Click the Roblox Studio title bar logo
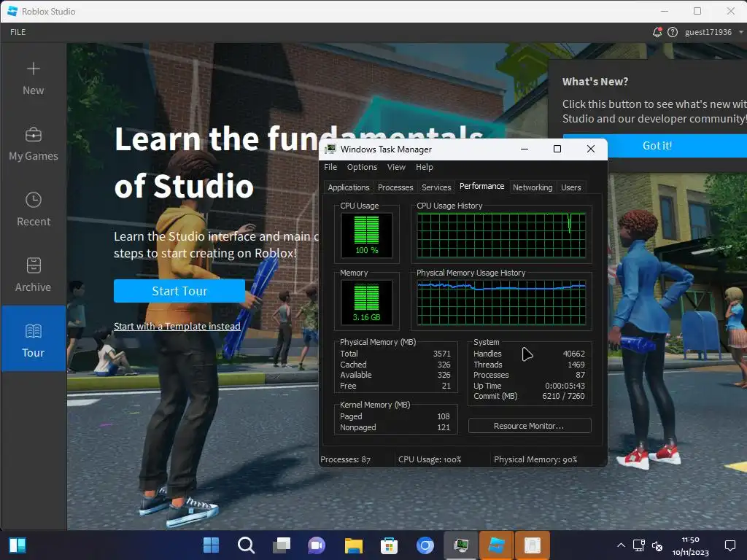 [x=12, y=11]
